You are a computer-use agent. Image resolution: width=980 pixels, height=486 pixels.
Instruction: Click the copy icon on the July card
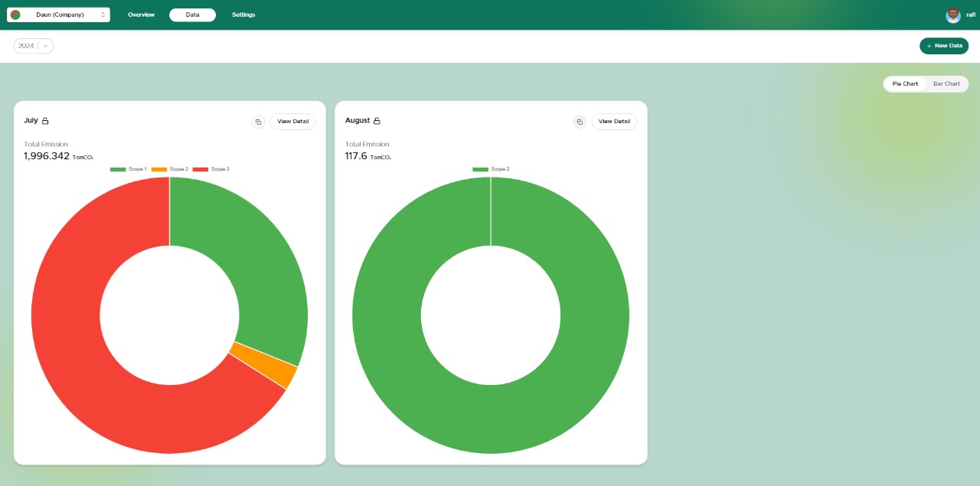(x=258, y=122)
